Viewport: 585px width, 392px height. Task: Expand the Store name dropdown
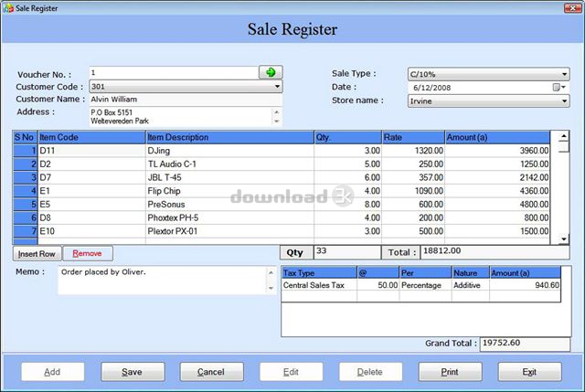(x=564, y=101)
